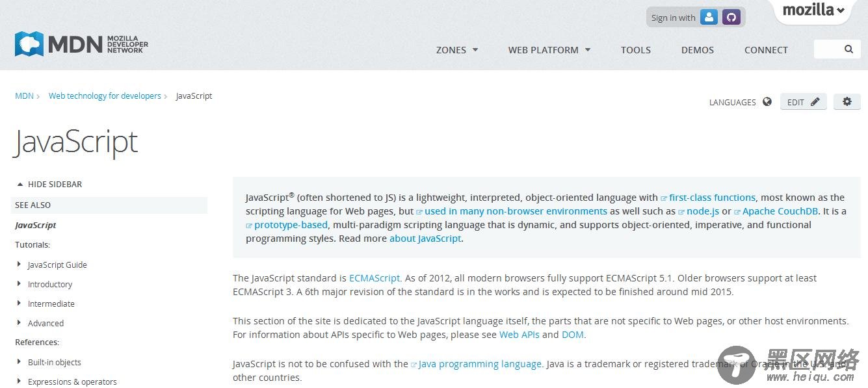
Task: Expand the Introductory tutorials section
Action: point(45,284)
